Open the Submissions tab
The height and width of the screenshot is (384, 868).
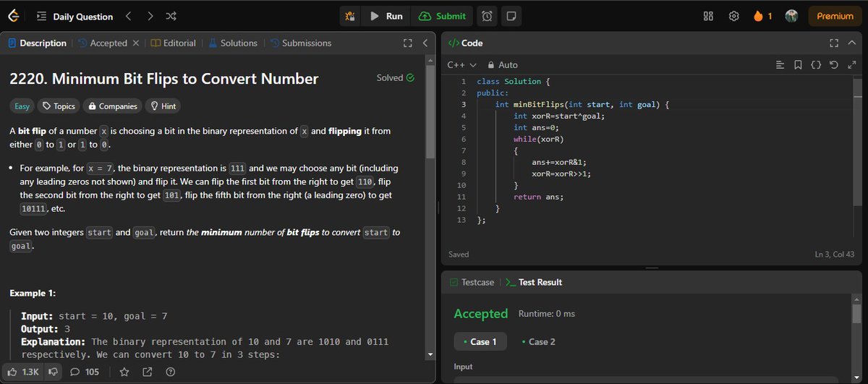click(301, 43)
